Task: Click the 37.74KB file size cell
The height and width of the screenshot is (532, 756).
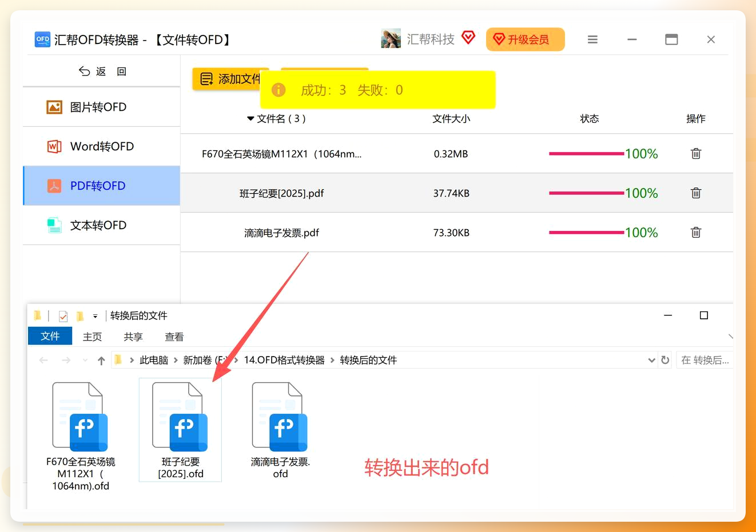Action: [451, 193]
